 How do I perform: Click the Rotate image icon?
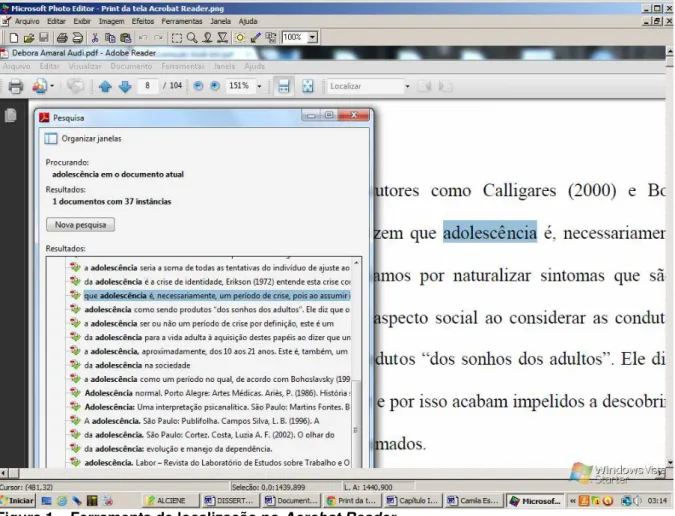coord(271,38)
